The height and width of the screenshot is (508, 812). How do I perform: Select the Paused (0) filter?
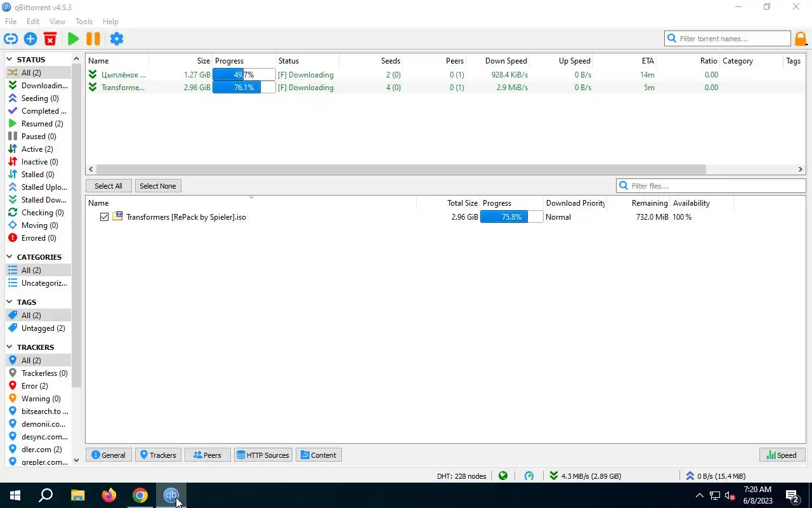[38, 137]
